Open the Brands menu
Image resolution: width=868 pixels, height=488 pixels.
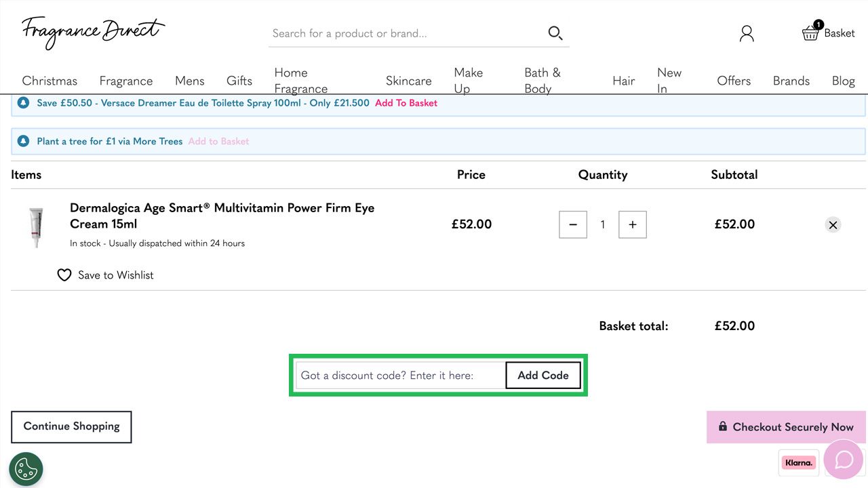coord(791,81)
